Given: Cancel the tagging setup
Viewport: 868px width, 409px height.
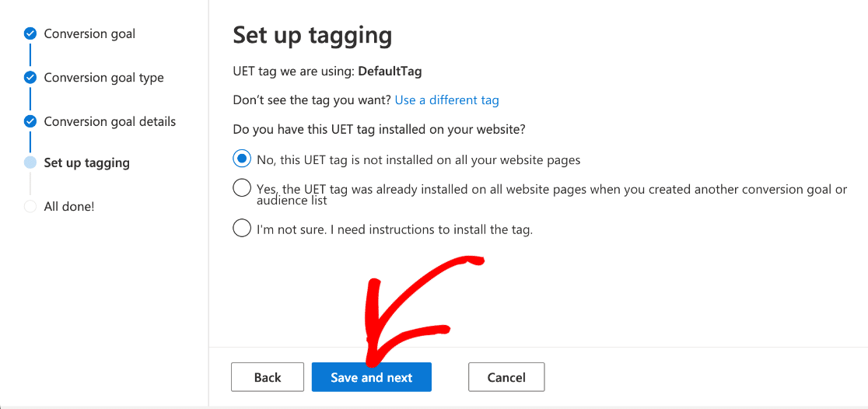Looking at the screenshot, I should (x=506, y=377).
